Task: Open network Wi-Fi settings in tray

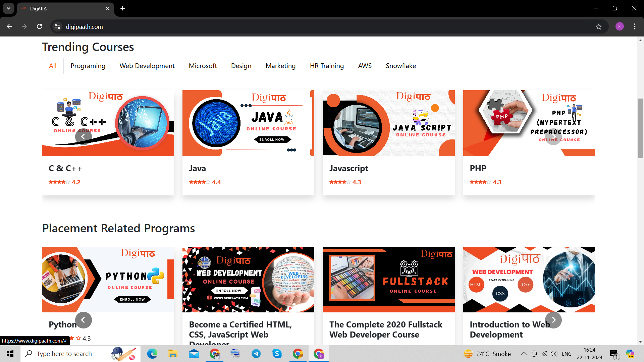Action: click(544, 354)
